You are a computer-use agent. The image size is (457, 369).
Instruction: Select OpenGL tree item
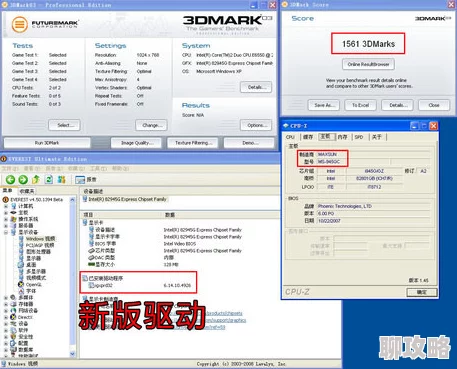coord(34,284)
